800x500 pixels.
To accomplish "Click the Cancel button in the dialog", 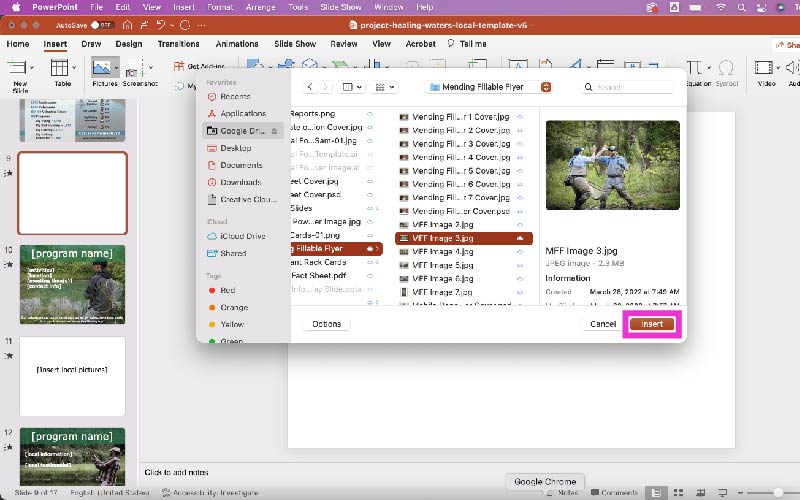I will (603, 324).
